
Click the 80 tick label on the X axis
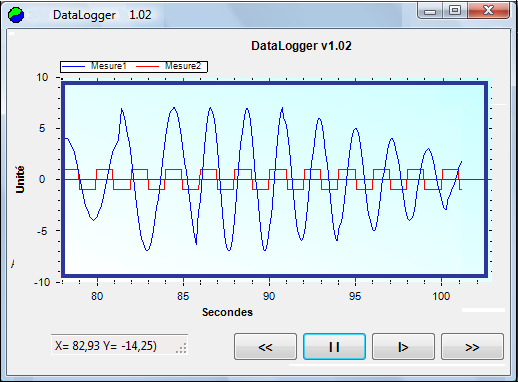tap(97, 296)
